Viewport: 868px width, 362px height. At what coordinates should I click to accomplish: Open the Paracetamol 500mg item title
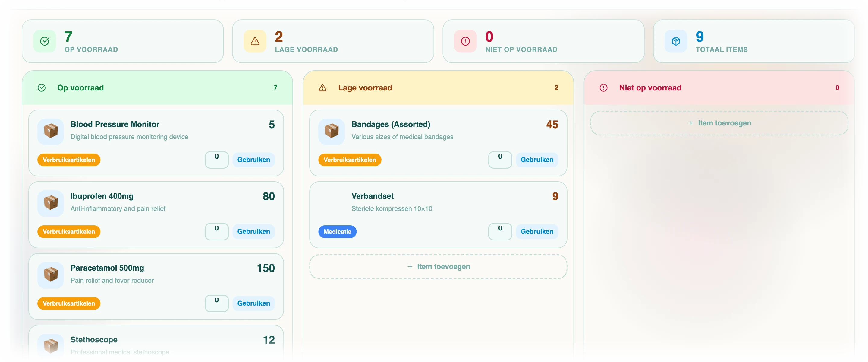click(107, 268)
